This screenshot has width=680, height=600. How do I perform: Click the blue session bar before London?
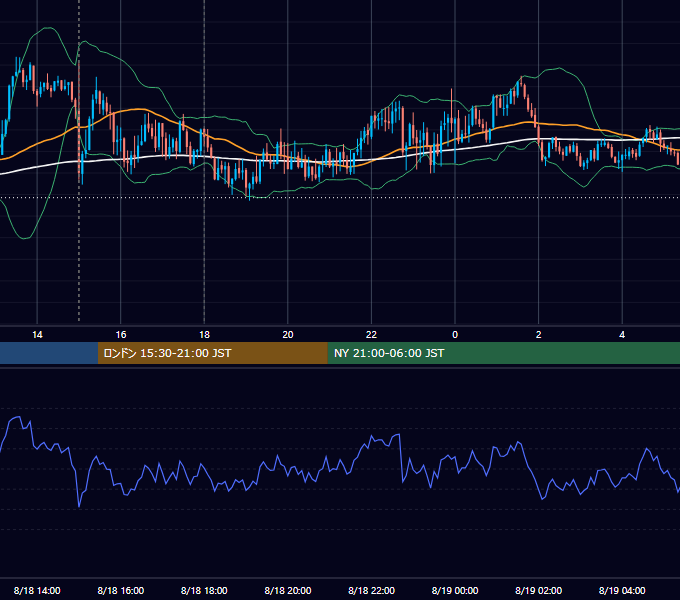49,353
